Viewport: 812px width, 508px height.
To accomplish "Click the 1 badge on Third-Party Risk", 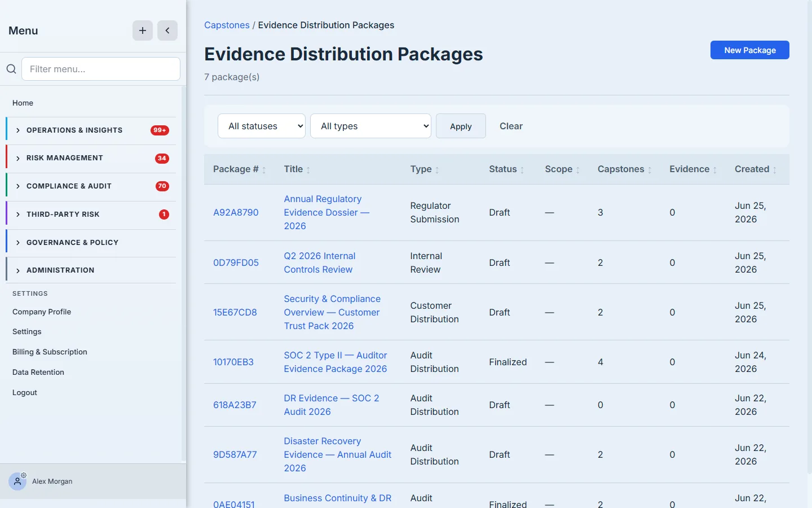I will click(164, 214).
